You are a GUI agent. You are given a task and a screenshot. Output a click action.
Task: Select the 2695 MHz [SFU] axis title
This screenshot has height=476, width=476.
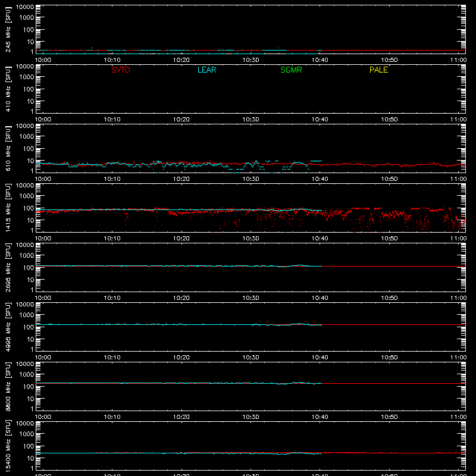coord(8,267)
